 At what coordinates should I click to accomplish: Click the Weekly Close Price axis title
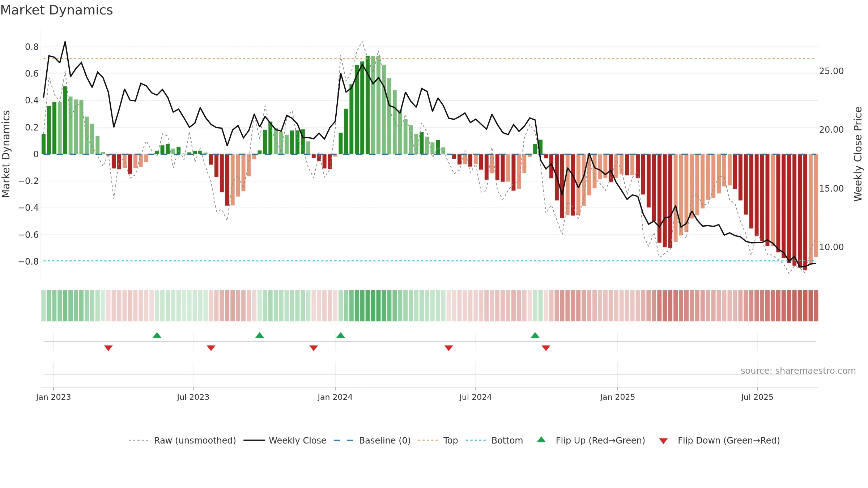pyautogui.click(x=858, y=154)
